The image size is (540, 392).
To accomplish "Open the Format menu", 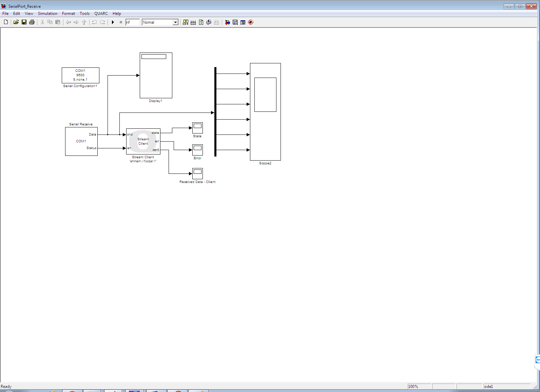I will 68,14.
